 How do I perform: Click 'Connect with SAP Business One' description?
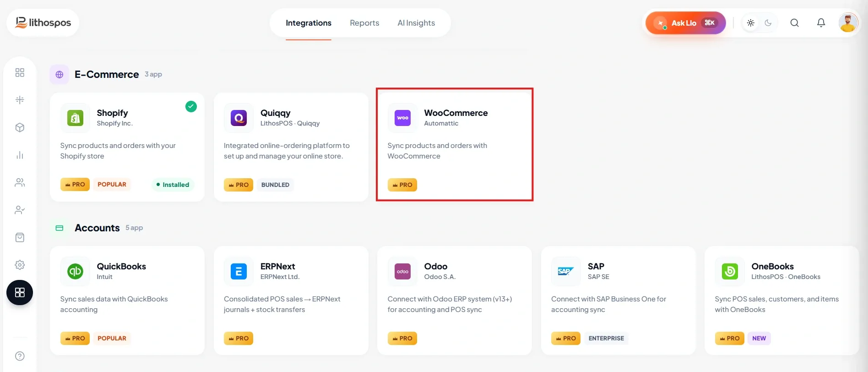coord(608,304)
